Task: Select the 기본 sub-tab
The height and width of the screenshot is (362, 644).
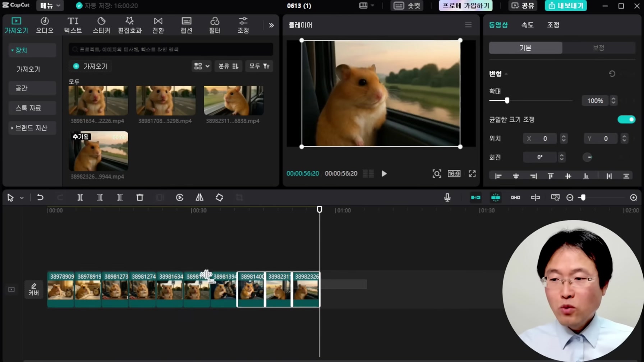Action: coord(525,48)
